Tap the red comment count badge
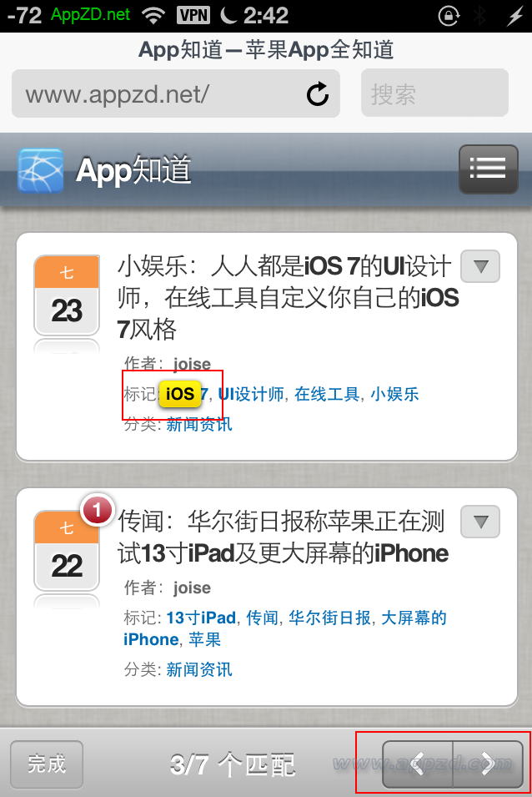This screenshot has width=532, height=797. tap(98, 510)
